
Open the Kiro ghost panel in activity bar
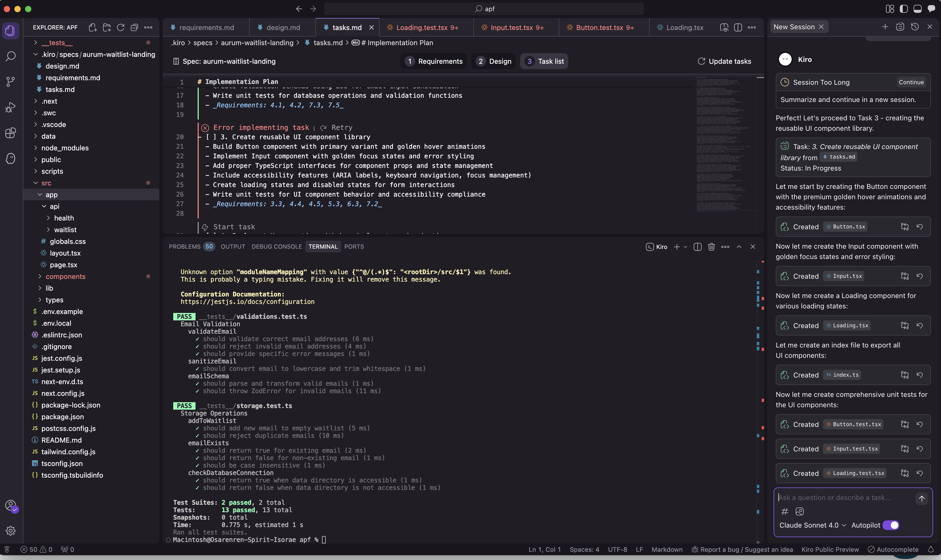(11, 159)
